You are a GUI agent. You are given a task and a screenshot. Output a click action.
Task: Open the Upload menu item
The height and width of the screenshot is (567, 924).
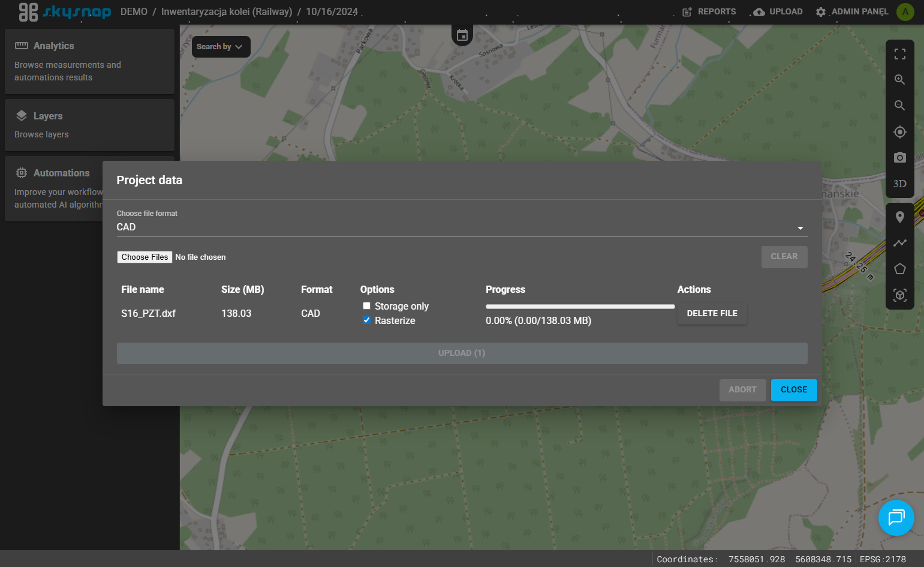[778, 12]
